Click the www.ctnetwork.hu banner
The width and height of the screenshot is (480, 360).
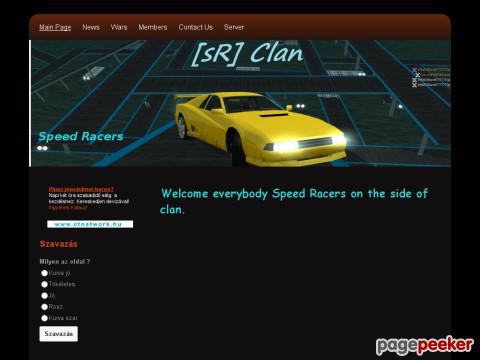click(x=90, y=224)
